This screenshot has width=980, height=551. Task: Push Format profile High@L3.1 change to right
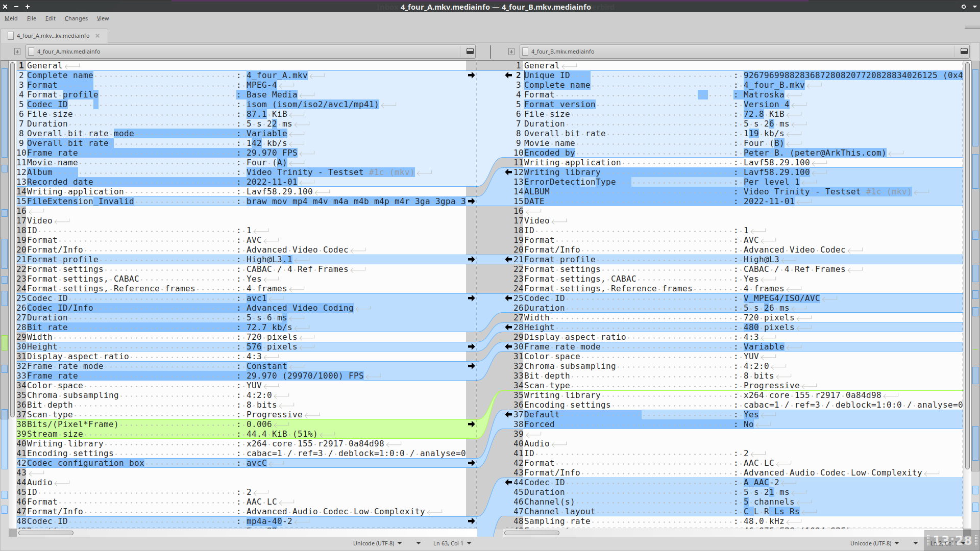click(471, 260)
